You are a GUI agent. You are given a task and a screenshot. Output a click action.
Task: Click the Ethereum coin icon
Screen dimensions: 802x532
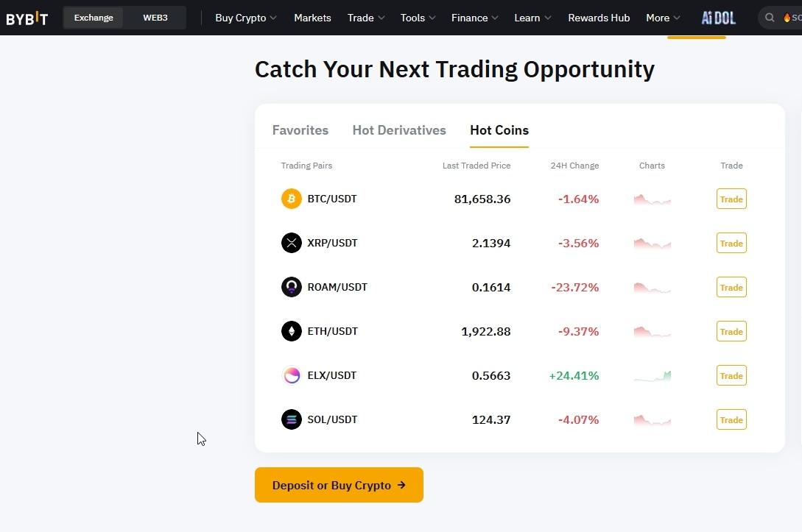(292, 331)
